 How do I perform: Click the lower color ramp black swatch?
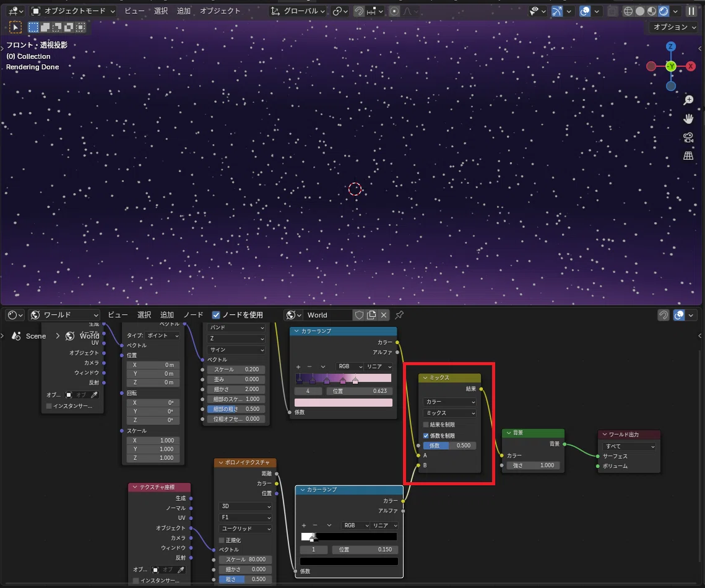[349, 561]
